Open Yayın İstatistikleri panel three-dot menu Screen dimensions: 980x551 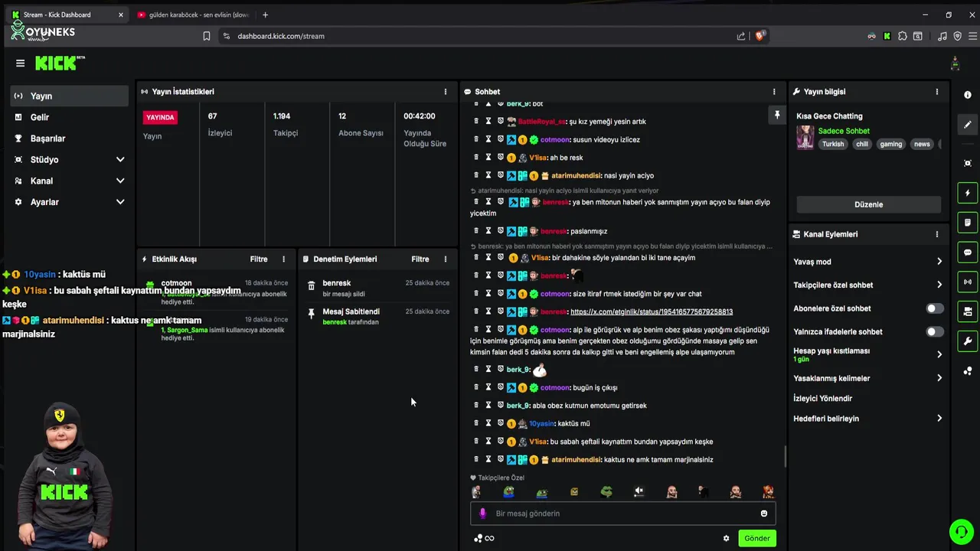[446, 92]
